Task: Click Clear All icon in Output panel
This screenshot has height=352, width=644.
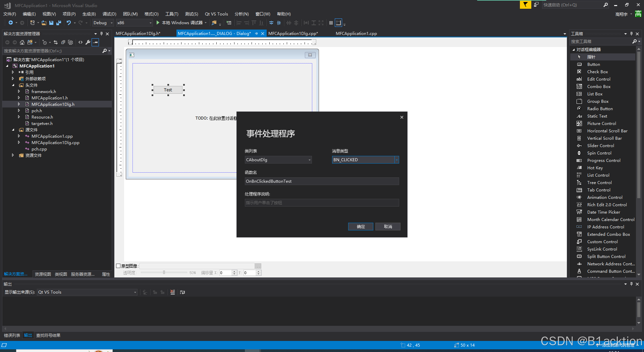Action: point(172,292)
